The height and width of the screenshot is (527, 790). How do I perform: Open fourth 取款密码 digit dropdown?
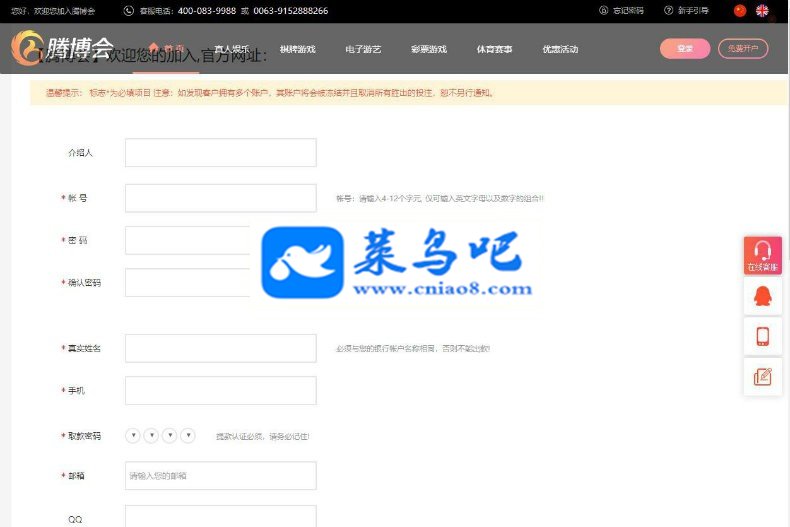click(x=188, y=435)
